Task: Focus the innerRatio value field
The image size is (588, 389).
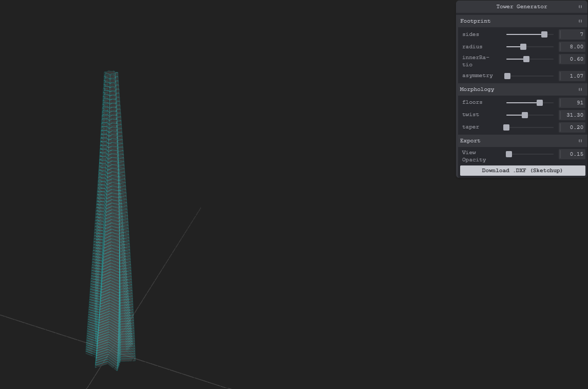Action: click(572, 59)
